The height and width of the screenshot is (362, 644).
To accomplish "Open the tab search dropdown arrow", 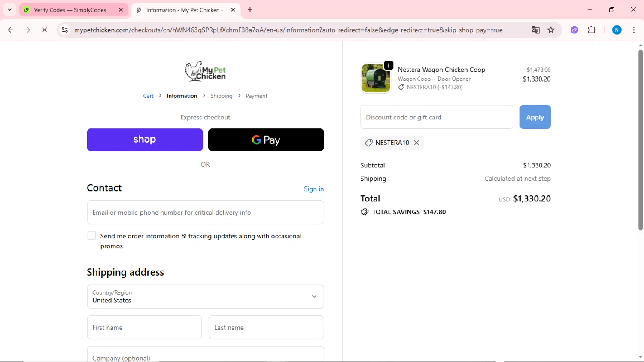I will click(x=9, y=9).
